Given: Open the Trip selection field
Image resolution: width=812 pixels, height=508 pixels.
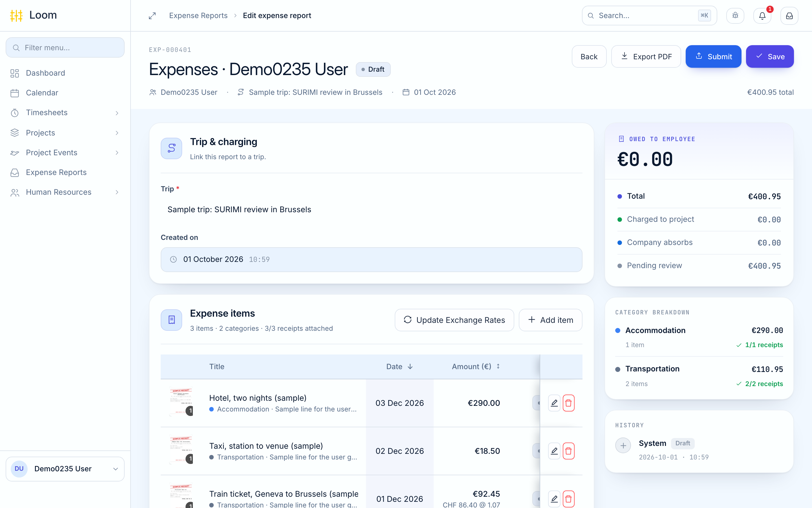Looking at the screenshot, I should coord(371,209).
